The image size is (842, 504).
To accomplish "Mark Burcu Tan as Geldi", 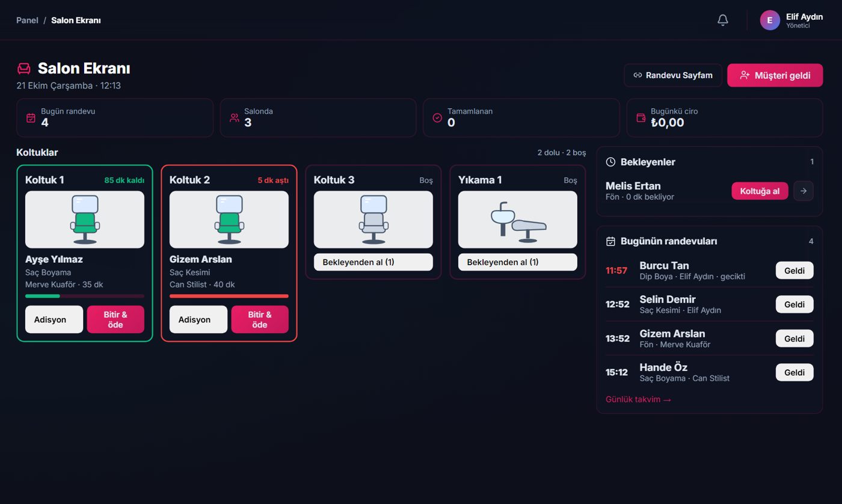I will 794,270.
